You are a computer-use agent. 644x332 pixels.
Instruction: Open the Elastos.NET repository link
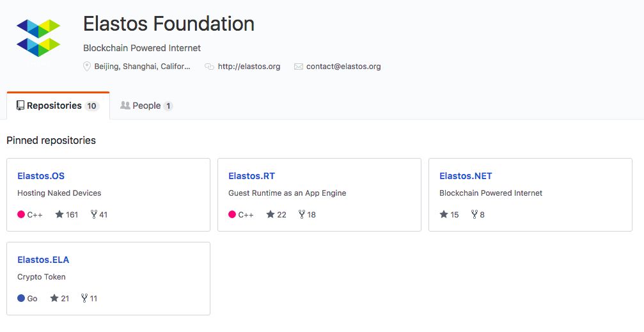coord(466,176)
